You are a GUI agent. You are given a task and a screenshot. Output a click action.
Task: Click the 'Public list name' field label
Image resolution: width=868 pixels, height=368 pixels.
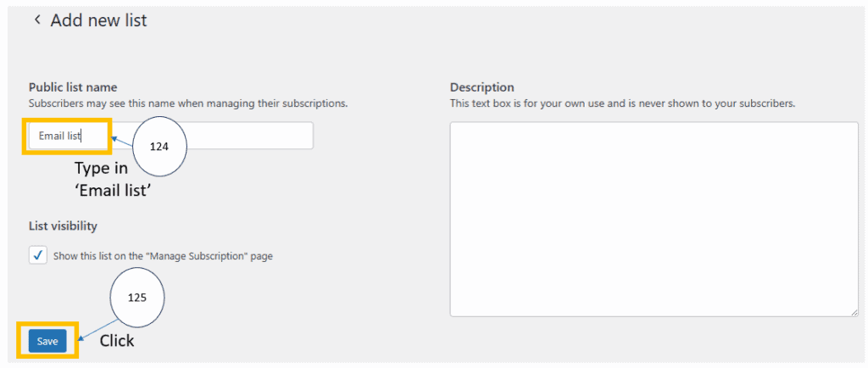coord(73,87)
